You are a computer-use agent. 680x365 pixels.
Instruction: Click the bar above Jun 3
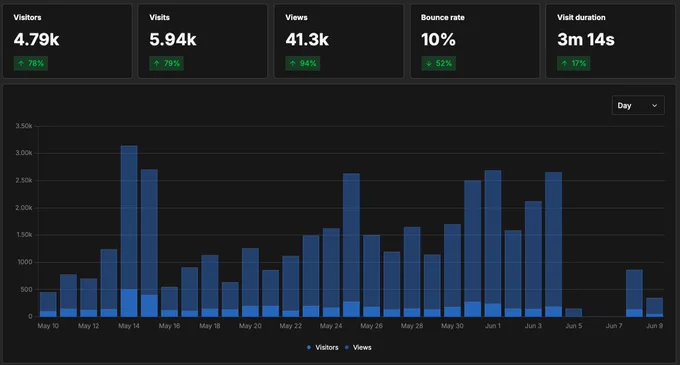[x=533, y=259]
